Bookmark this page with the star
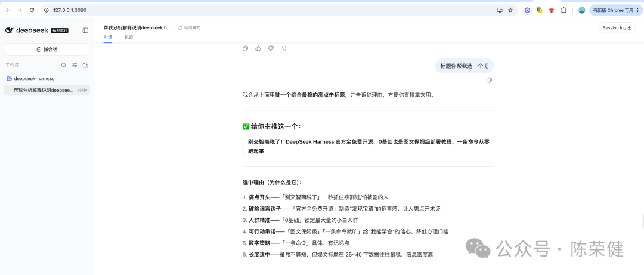The height and width of the screenshot is (275, 644). 510,10
